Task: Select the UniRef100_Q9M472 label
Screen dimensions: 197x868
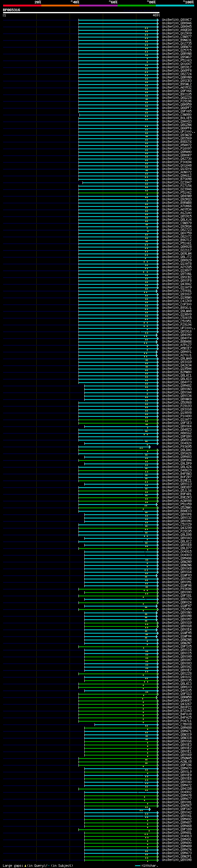Action: 176,785
